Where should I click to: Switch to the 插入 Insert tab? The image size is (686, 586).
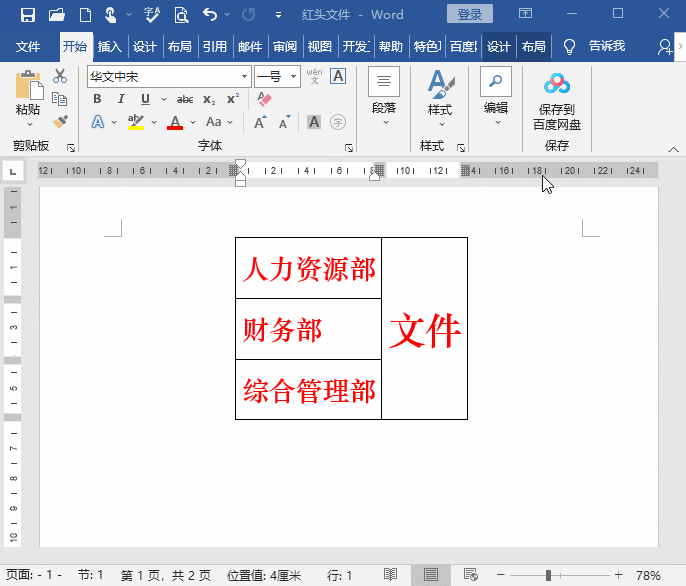109,46
